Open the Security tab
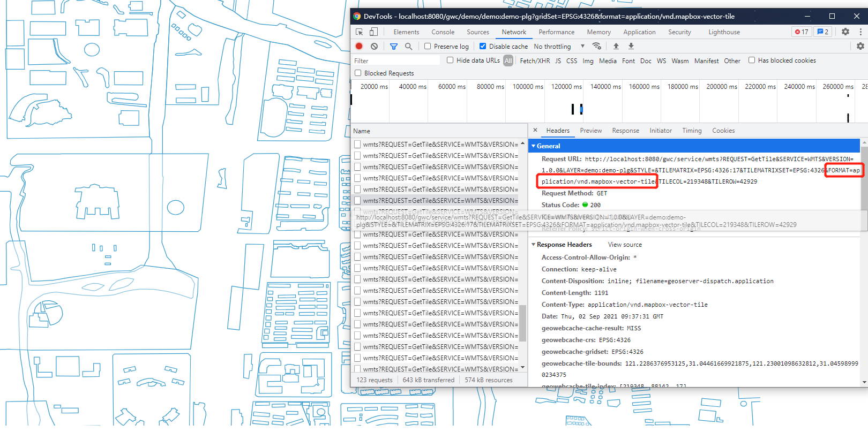Image resolution: width=868 pixels, height=432 pixels. 679,32
